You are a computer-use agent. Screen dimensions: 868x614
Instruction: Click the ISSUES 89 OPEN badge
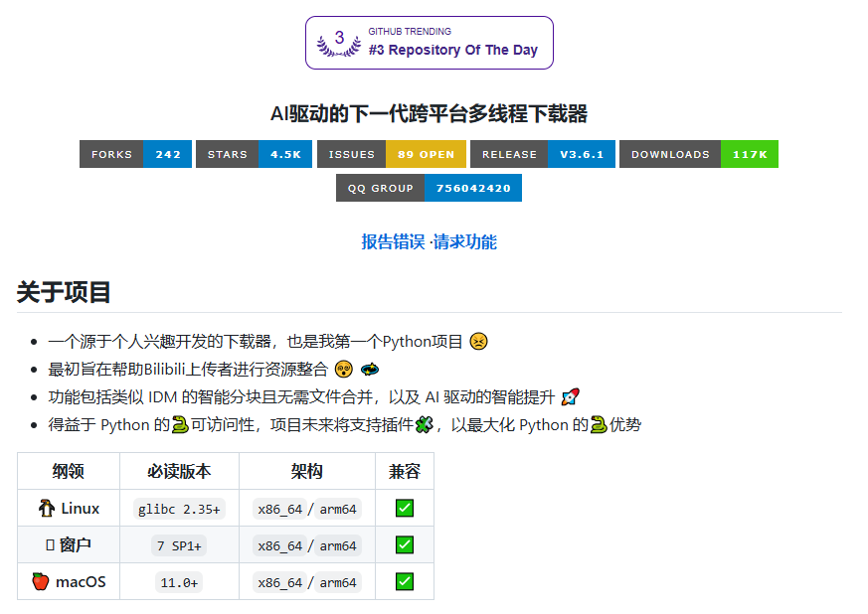click(387, 154)
